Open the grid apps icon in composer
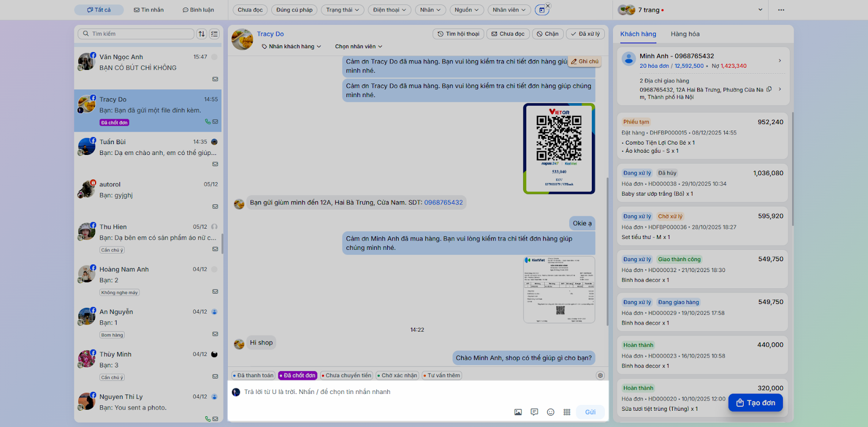The height and width of the screenshot is (427, 868). [x=567, y=412]
